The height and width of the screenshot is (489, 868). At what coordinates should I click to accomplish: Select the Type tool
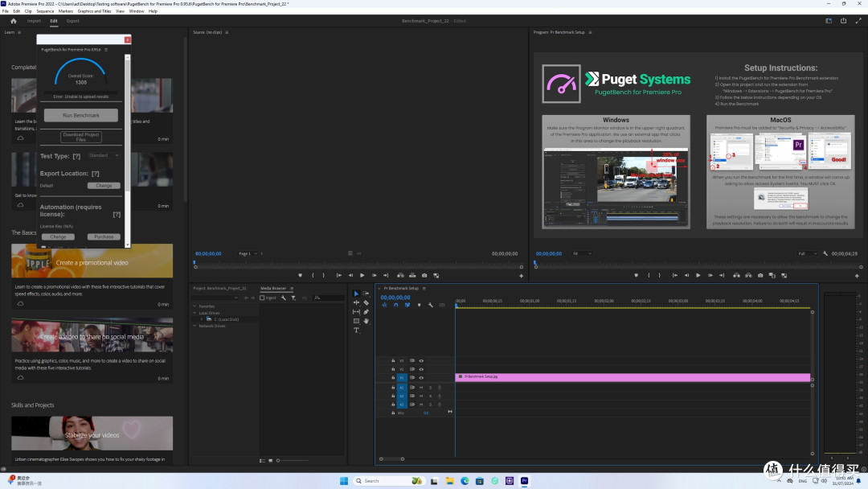[x=356, y=330]
